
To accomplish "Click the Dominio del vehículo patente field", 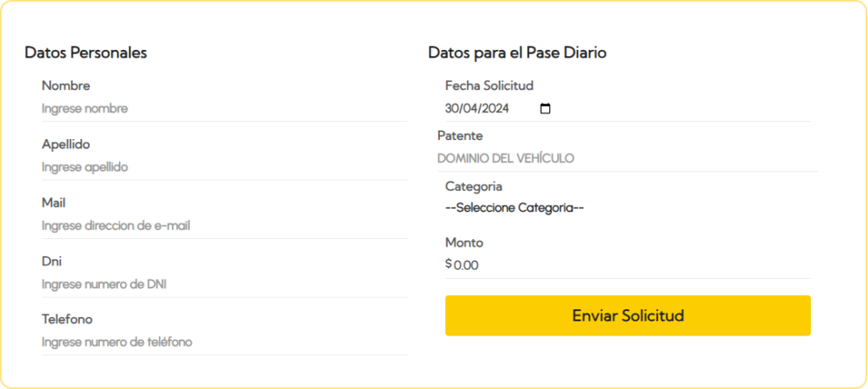I will (x=628, y=158).
